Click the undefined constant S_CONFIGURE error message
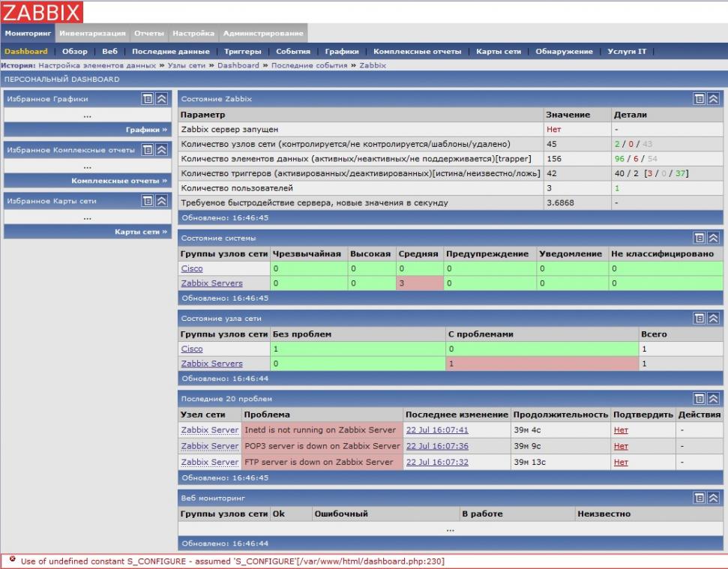 (x=232, y=561)
